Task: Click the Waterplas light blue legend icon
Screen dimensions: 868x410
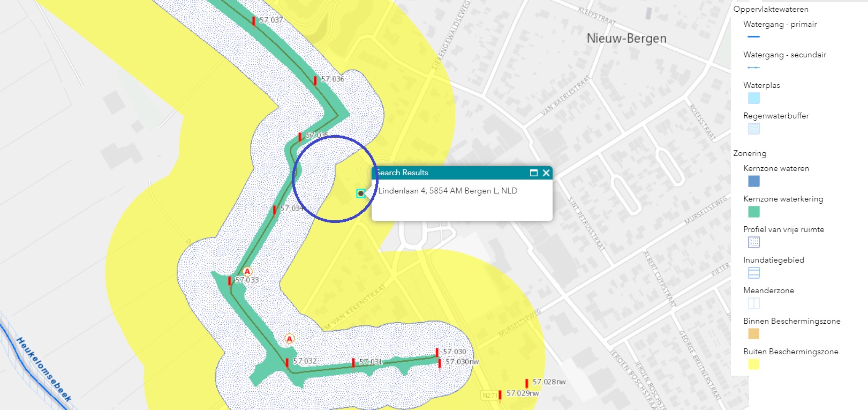Action: click(753, 98)
